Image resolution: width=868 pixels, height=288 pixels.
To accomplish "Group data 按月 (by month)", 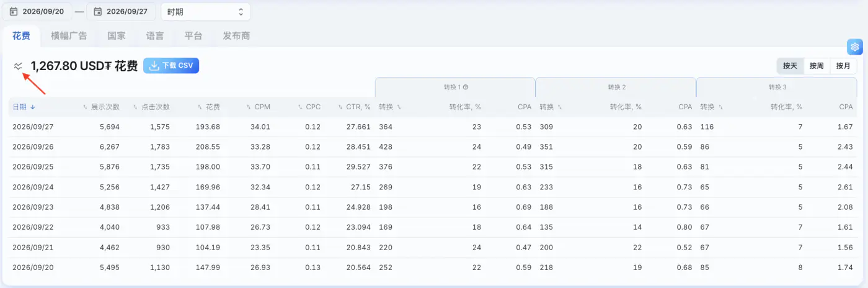I will [x=843, y=66].
